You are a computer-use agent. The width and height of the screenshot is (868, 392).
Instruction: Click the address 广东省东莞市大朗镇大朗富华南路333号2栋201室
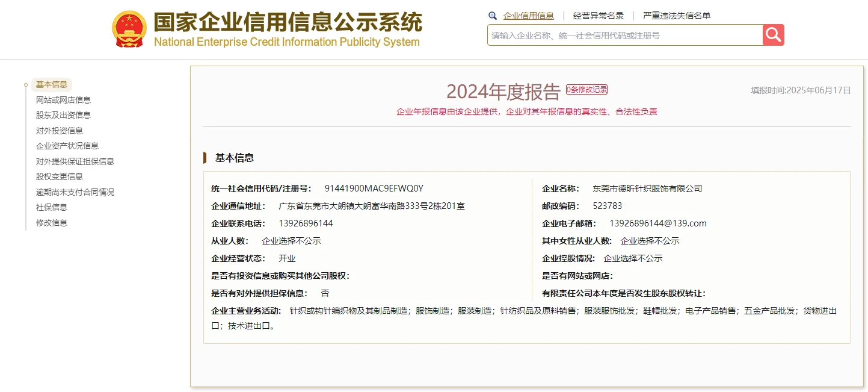372,206
